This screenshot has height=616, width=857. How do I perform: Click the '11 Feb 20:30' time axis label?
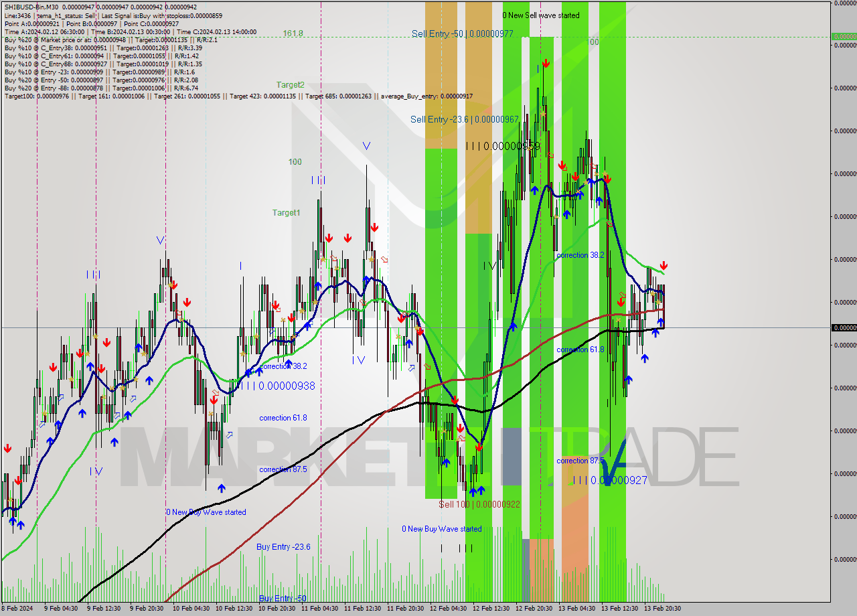coord(405,609)
